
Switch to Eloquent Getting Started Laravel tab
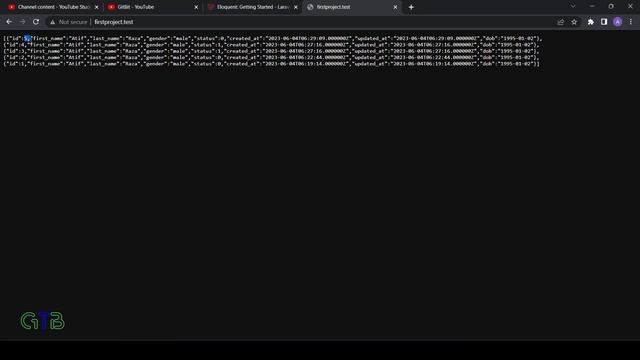pos(253,7)
